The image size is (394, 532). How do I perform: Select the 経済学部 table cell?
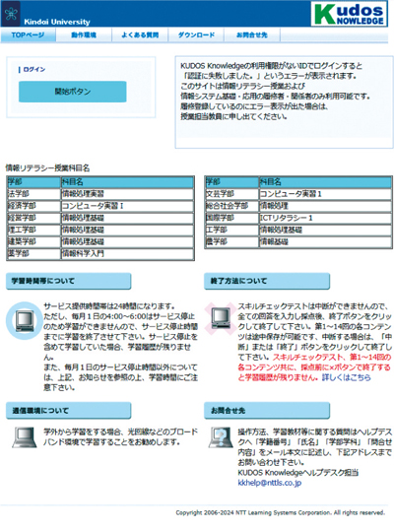pos(33,206)
